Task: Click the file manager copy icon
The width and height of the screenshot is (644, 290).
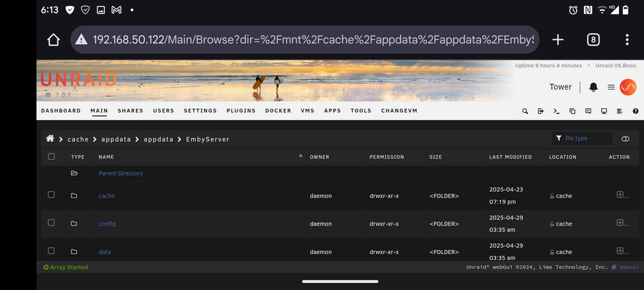Action: click(x=572, y=111)
